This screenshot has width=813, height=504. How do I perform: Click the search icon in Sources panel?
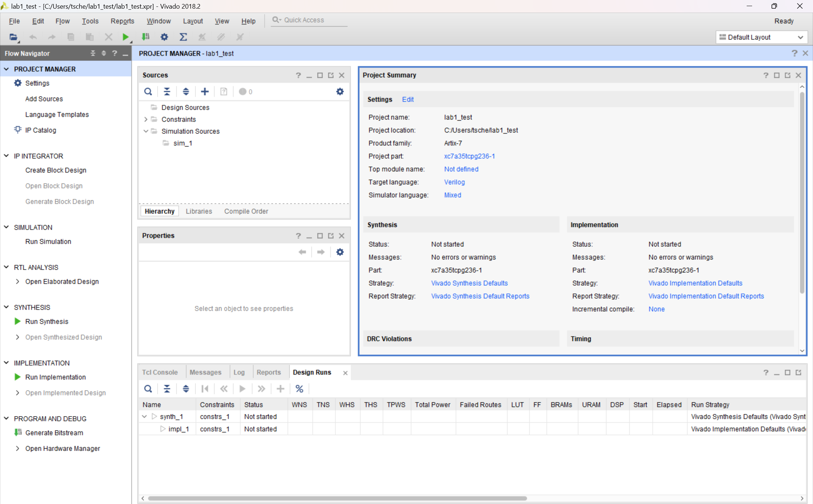148,92
